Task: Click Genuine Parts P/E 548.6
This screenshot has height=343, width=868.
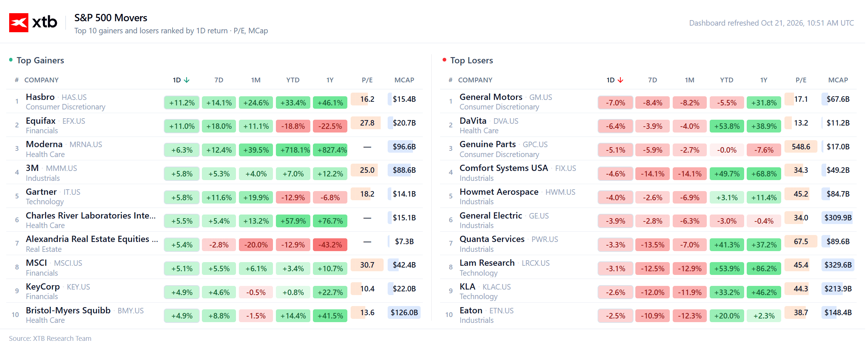Action: click(x=801, y=147)
